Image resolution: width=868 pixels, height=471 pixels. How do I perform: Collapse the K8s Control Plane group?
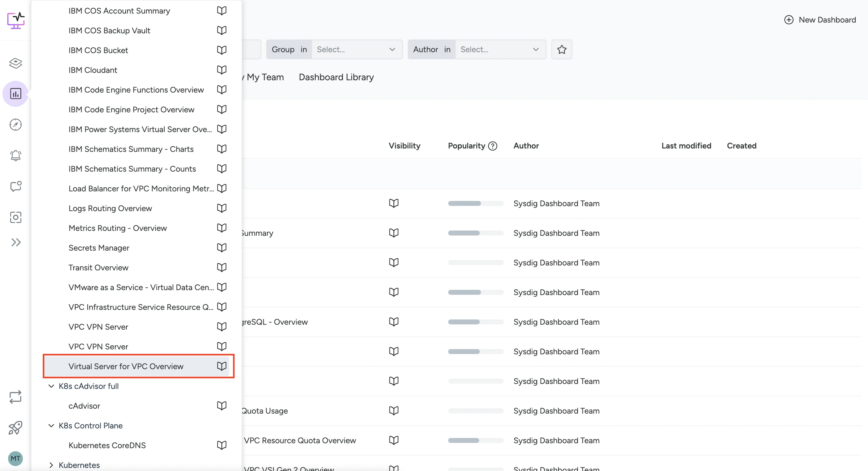coord(51,425)
